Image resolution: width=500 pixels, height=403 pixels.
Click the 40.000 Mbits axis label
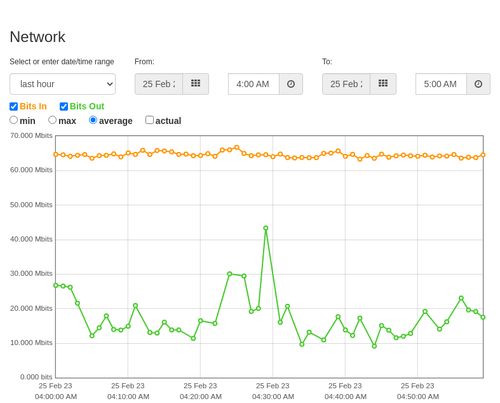pos(31,239)
